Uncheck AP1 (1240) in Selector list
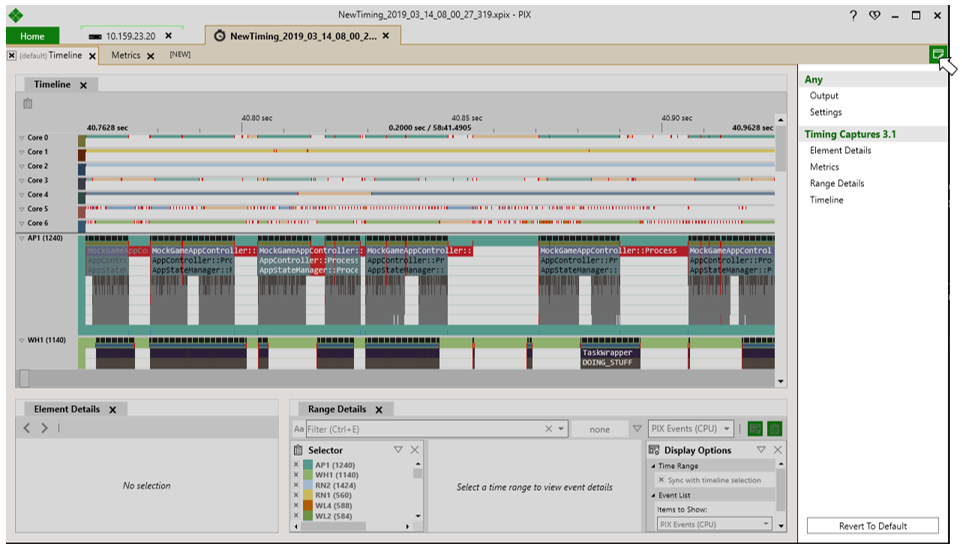Screen dimensions: 962x551 (x=296, y=465)
